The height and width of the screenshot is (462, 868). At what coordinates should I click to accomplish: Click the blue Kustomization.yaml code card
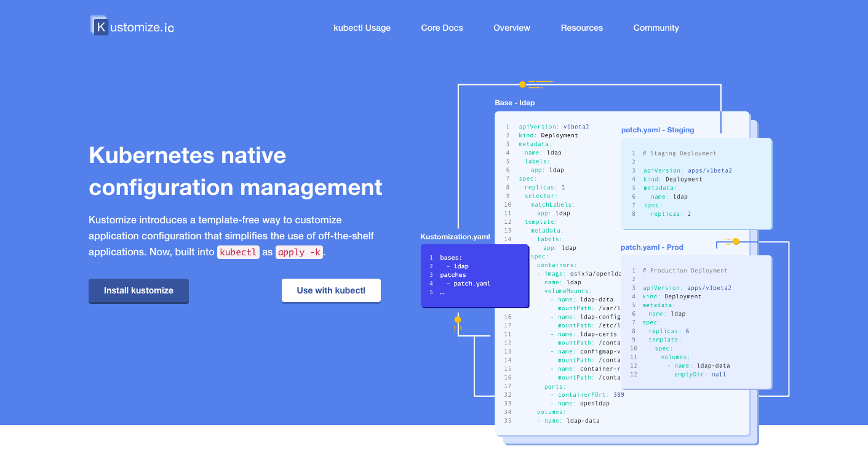[474, 276]
